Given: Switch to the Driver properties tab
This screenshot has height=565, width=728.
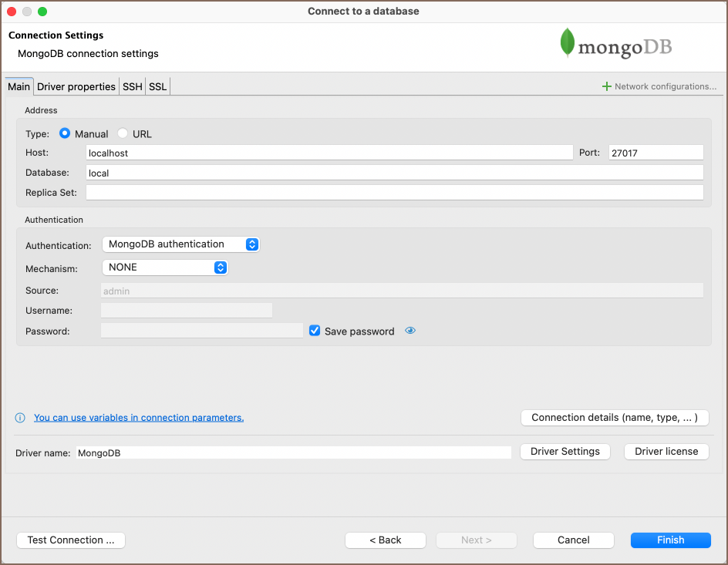Looking at the screenshot, I should [76, 86].
